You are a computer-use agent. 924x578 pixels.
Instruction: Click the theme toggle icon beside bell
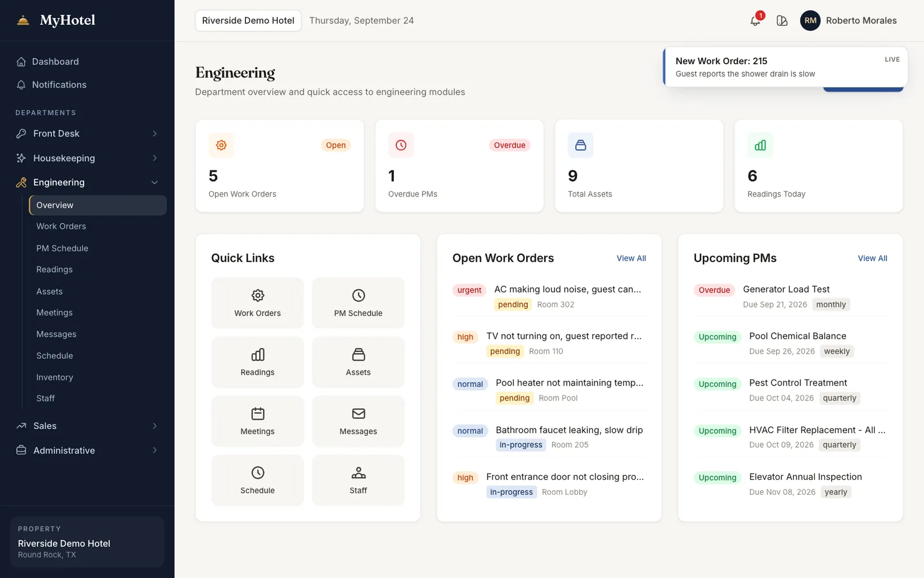pos(782,21)
